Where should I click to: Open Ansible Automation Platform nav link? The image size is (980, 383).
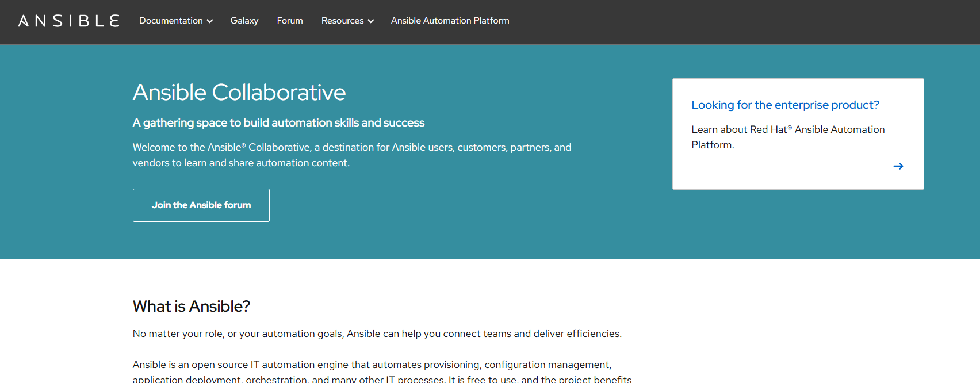click(450, 21)
